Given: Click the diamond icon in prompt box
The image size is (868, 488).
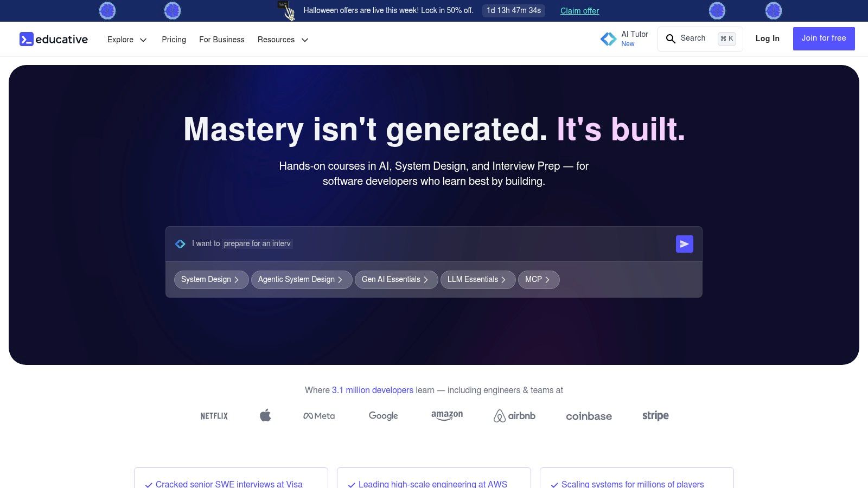Looking at the screenshot, I should [x=180, y=244].
